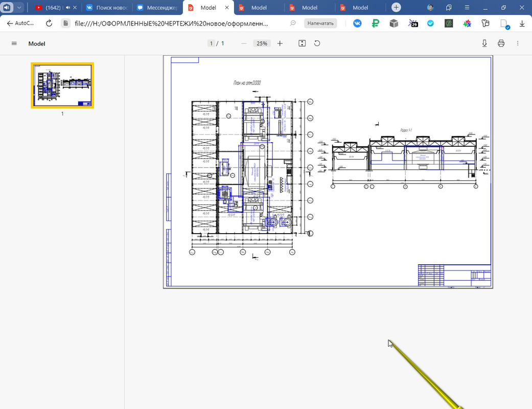
Task: Click the file icon in address bar
Action: pyautogui.click(x=65, y=24)
